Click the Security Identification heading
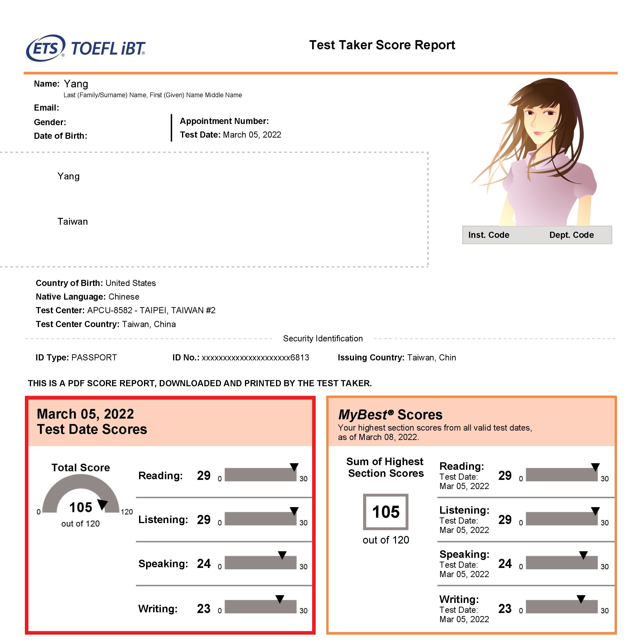Viewport: 644px width, 644px height. [323, 339]
